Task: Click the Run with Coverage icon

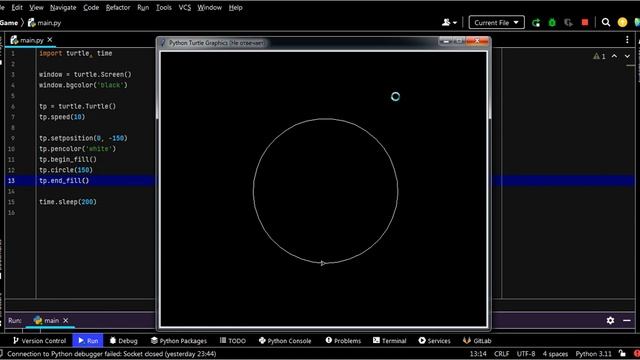Action: [x=568, y=23]
